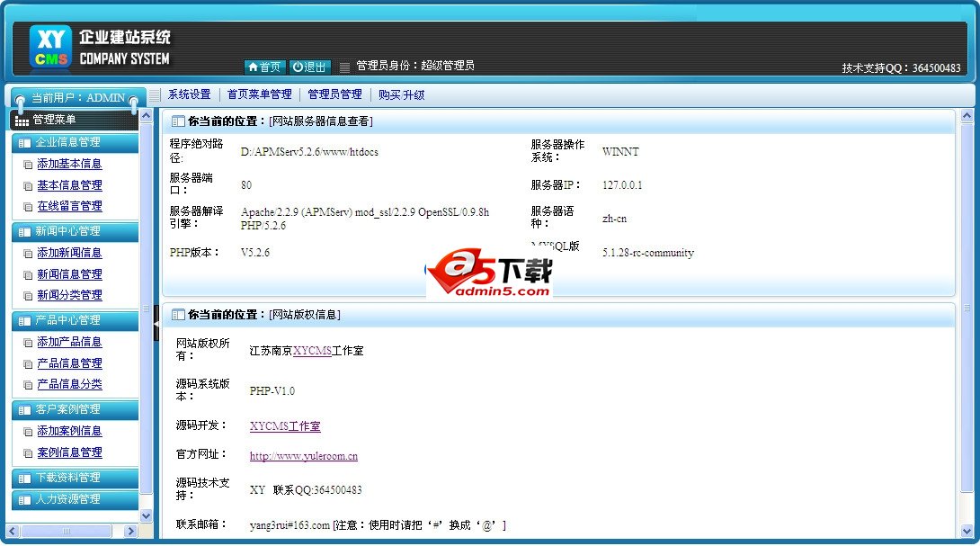Open 添加基本信息 link
Viewport: 980px width, 546px height.
pos(69,164)
